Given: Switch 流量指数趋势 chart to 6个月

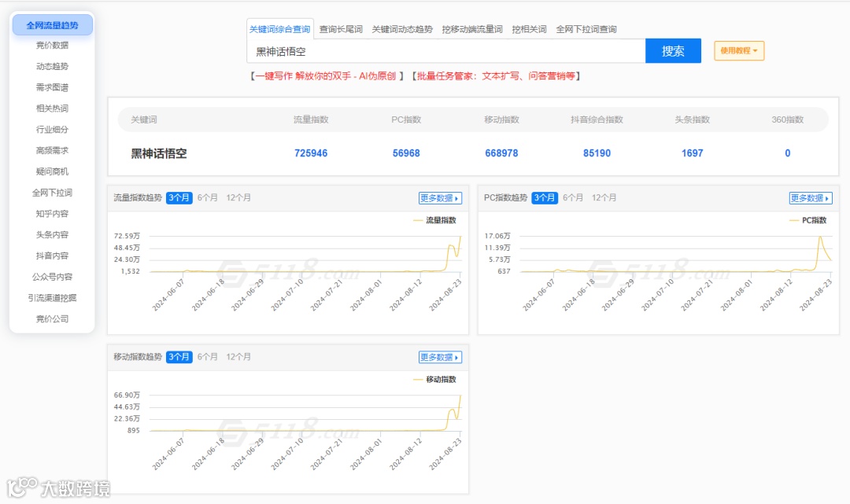Looking at the screenshot, I should [x=206, y=198].
